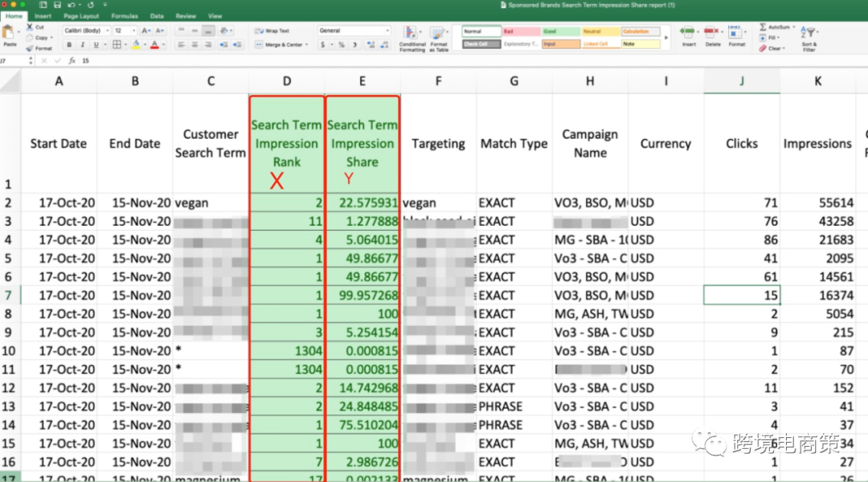Switch to the Formulas ribbon tab
This screenshot has width=868, height=482.
pos(125,16)
